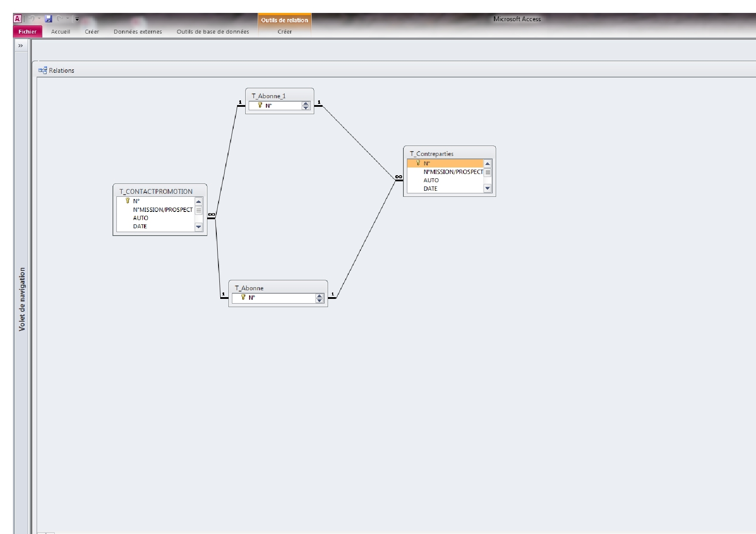Open the Créer tab next to Accueil
756x534 pixels.
point(92,31)
